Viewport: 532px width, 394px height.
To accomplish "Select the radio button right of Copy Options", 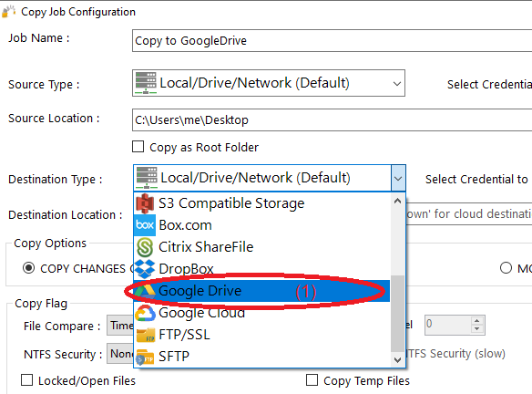I will pyautogui.click(x=506, y=268).
